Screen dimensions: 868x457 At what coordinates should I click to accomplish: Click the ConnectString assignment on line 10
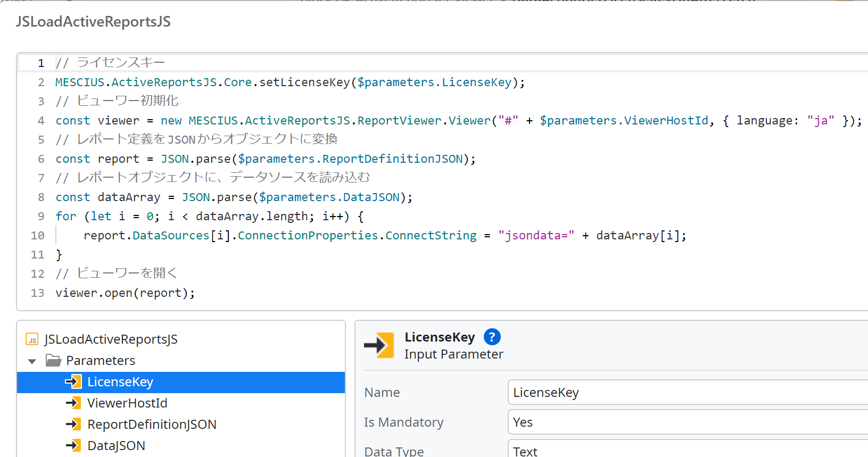[385, 236]
